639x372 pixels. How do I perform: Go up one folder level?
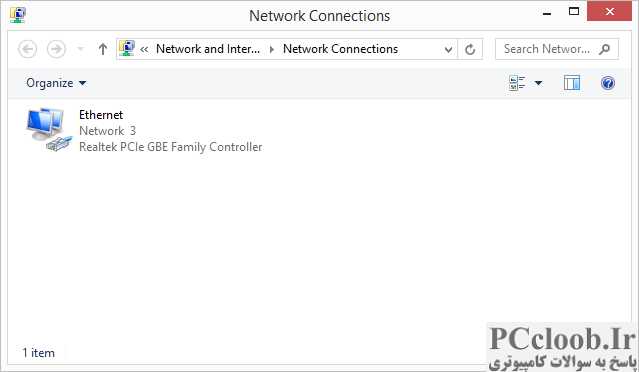tap(103, 49)
